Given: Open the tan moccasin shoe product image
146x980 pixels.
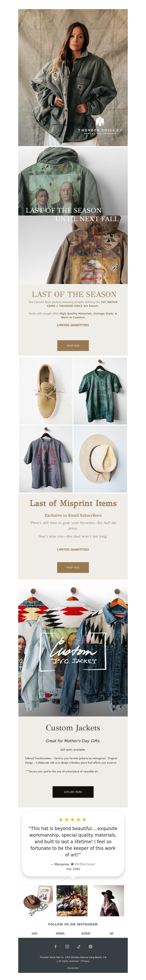Looking at the screenshot, I should (46, 391).
